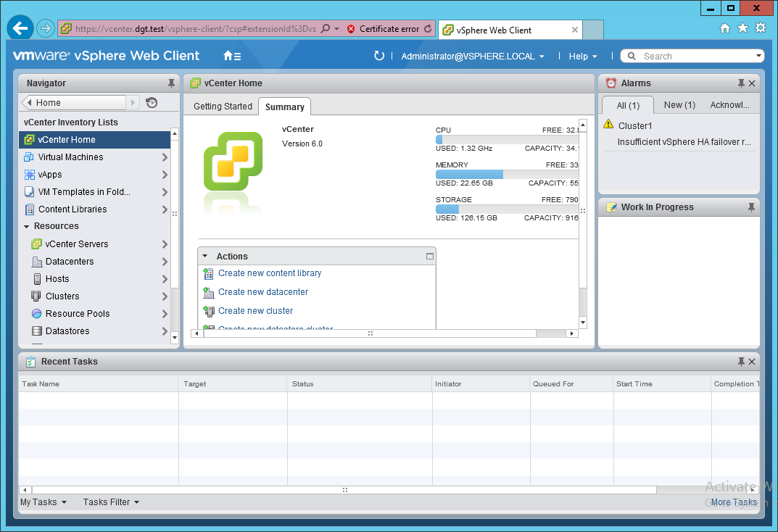Click the create cluster icon in Actions
The image size is (778, 532).
208,311
